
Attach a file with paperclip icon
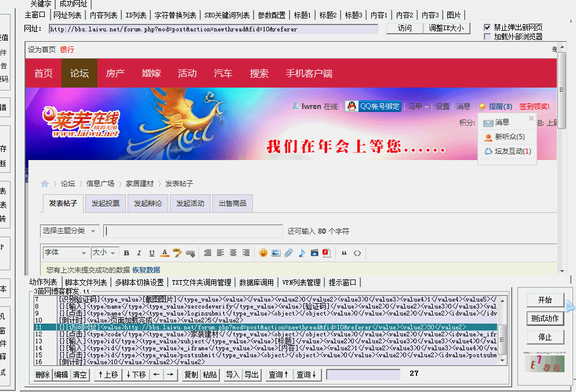pyautogui.click(x=289, y=253)
